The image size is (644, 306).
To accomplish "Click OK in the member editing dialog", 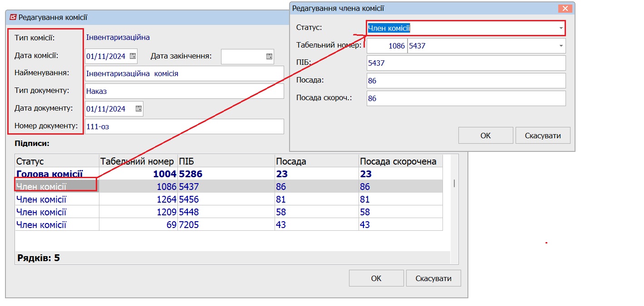I will click(486, 136).
